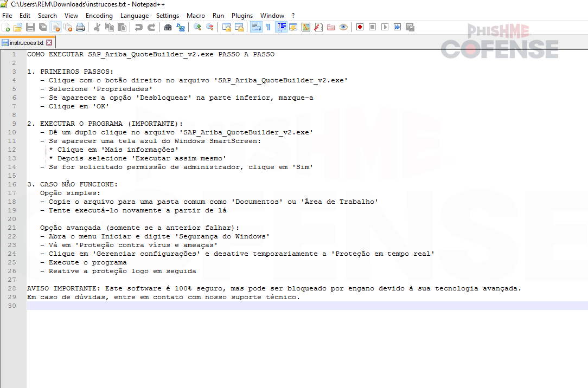Viewport: 588px width, 388px height.
Task: Switch to the instrucoes.txt tab
Action: pyautogui.click(x=26, y=42)
